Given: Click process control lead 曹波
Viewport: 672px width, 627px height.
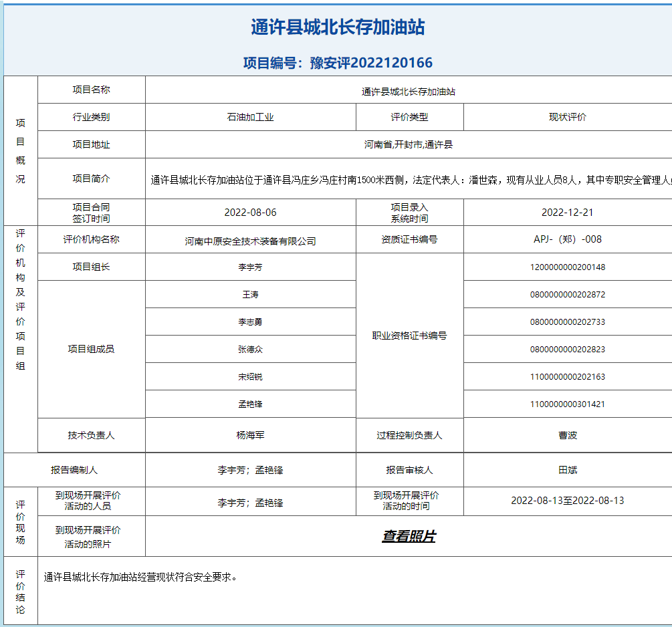Looking at the screenshot, I should (x=567, y=435).
